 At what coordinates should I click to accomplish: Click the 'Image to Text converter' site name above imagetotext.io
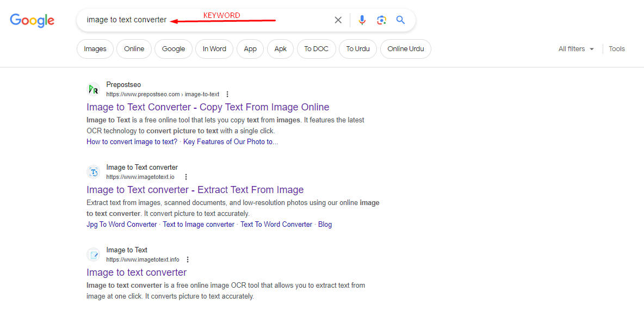[x=142, y=167]
